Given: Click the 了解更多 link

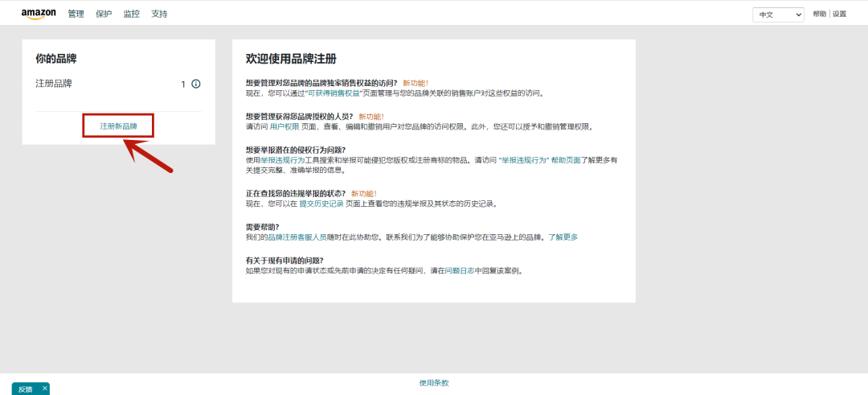Looking at the screenshot, I should (x=563, y=237).
